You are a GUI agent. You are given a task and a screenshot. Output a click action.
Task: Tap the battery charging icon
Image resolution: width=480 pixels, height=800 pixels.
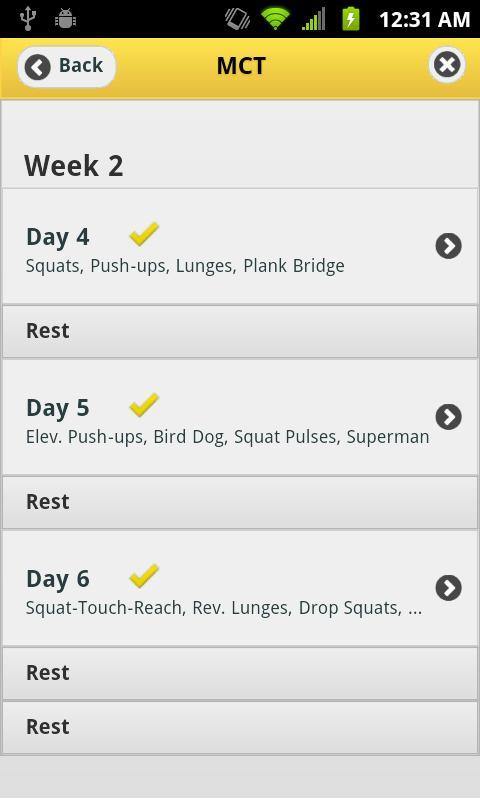[350, 19]
